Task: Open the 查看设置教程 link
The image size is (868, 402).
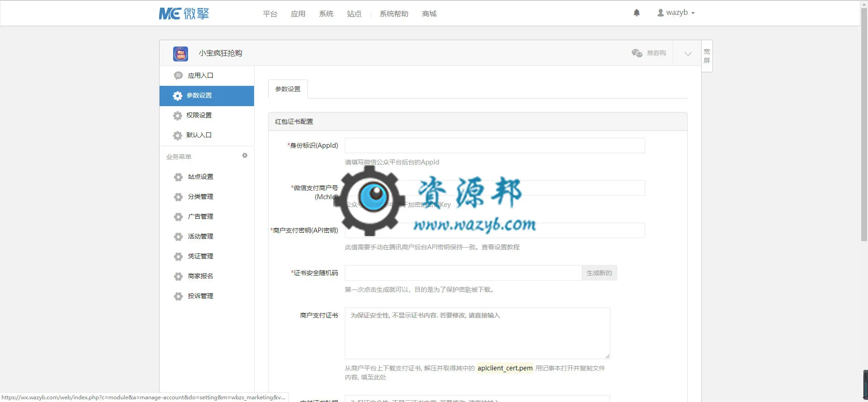Action: (x=500, y=247)
